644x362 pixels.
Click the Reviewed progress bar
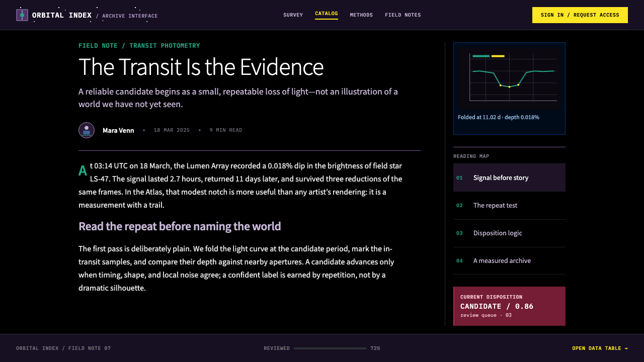coord(330,348)
